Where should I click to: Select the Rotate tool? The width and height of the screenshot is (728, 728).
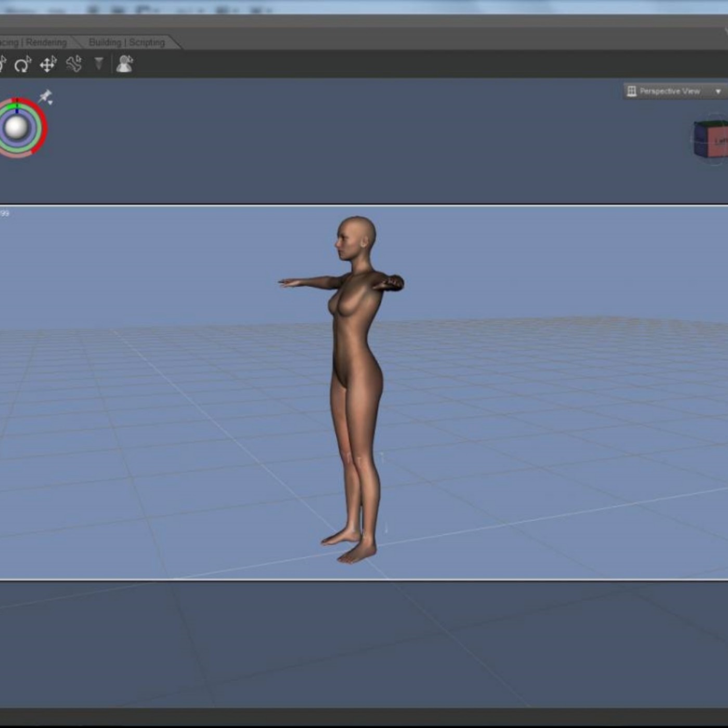22,64
